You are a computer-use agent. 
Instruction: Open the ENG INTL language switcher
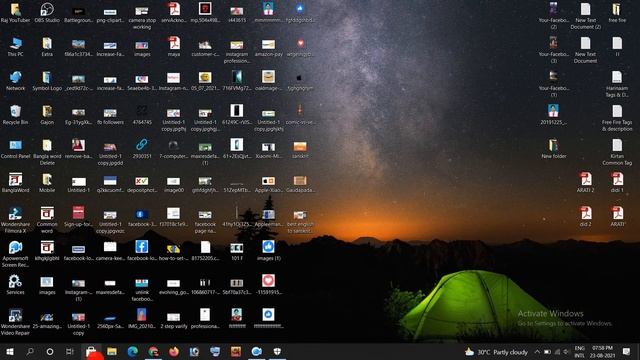click(x=580, y=352)
